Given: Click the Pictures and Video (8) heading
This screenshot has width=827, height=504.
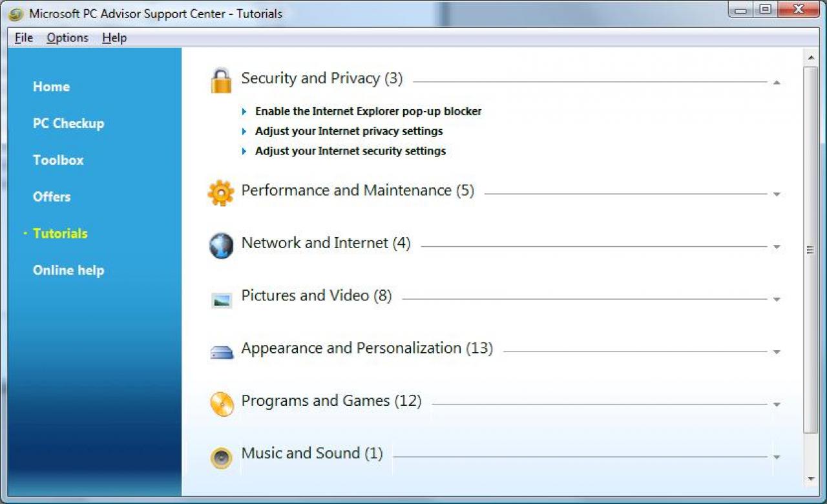Looking at the screenshot, I should coord(317,295).
